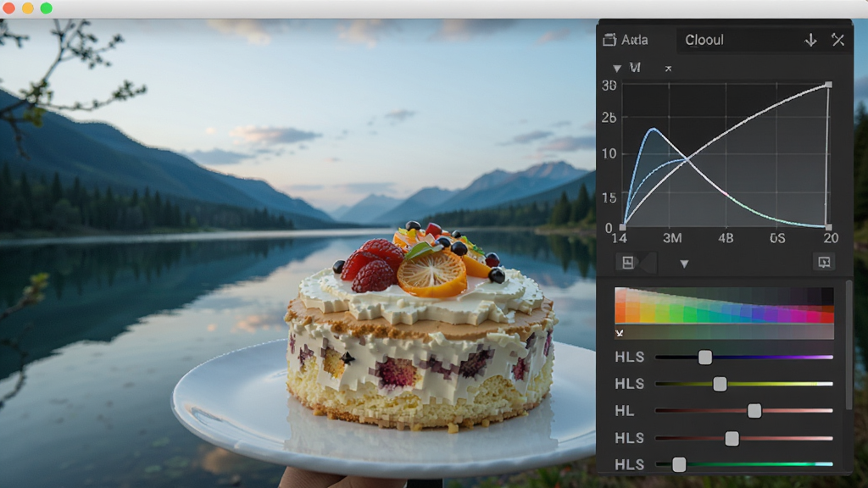
Task: Click the down-arrow icon in the panel header
Action: 810,40
